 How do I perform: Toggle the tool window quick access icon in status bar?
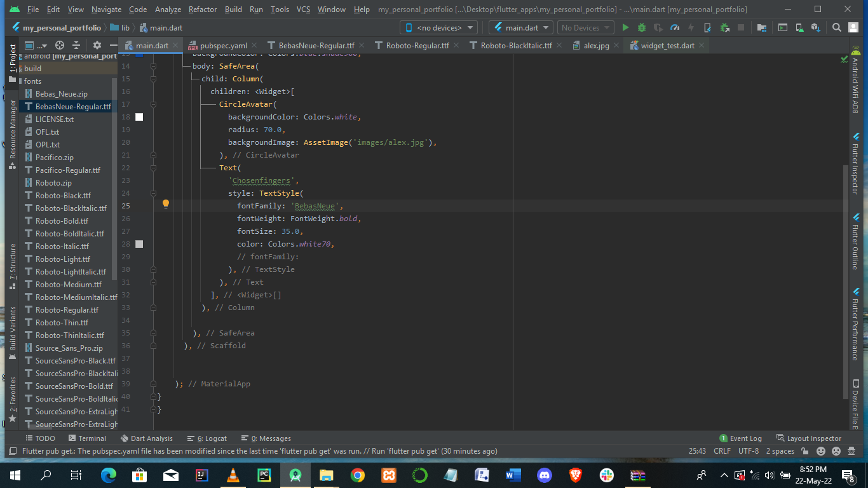[x=12, y=451]
